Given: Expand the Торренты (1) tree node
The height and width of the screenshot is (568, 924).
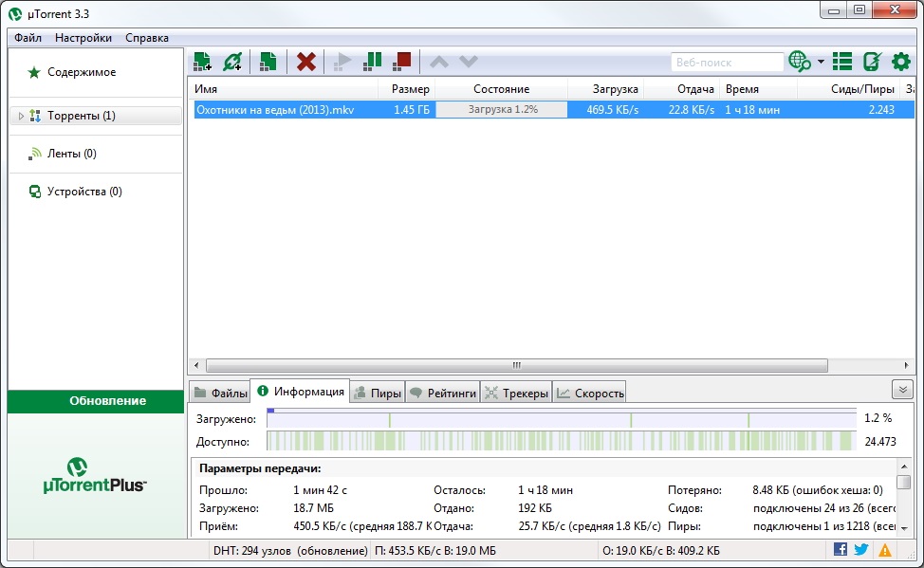Looking at the screenshot, I should (x=21, y=116).
